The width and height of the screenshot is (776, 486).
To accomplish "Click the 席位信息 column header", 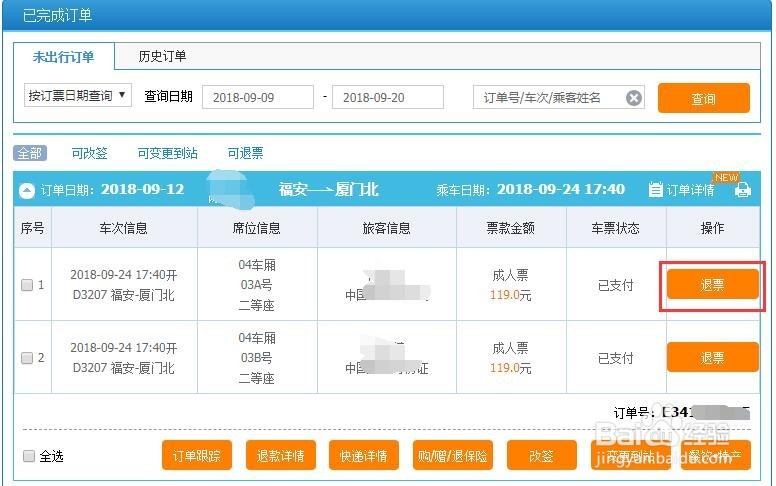I will 256,228.
